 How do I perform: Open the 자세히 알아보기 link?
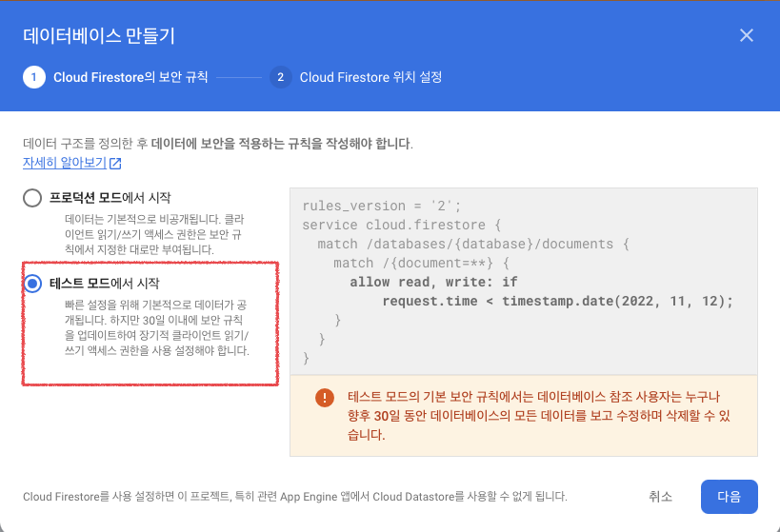click(65, 163)
